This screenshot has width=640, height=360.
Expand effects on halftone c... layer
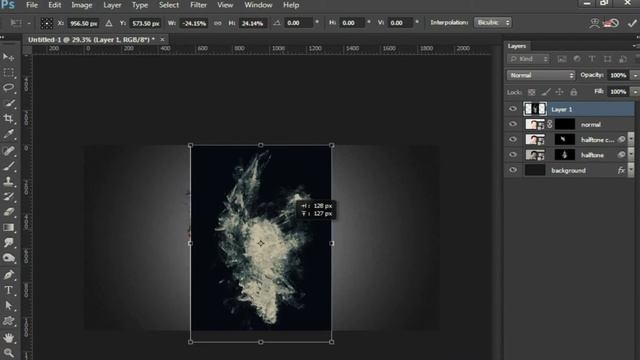631,140
